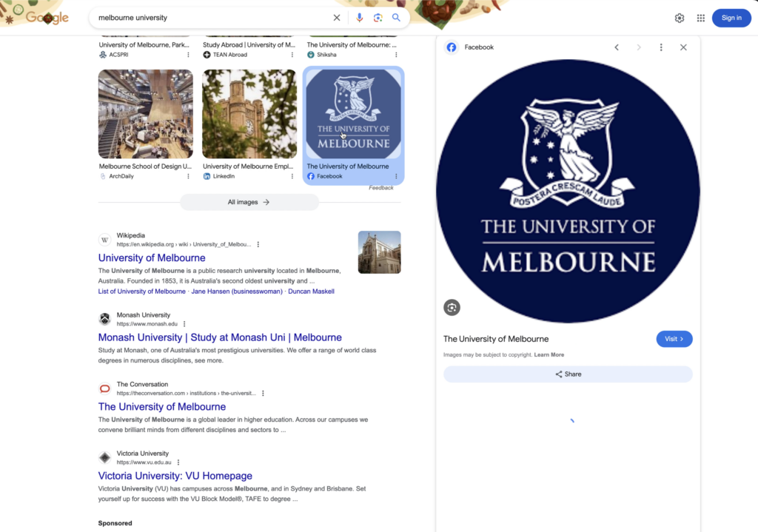The image size is (758, 532).
Task: Open the Google apps grid
Action: coord(701,18)
